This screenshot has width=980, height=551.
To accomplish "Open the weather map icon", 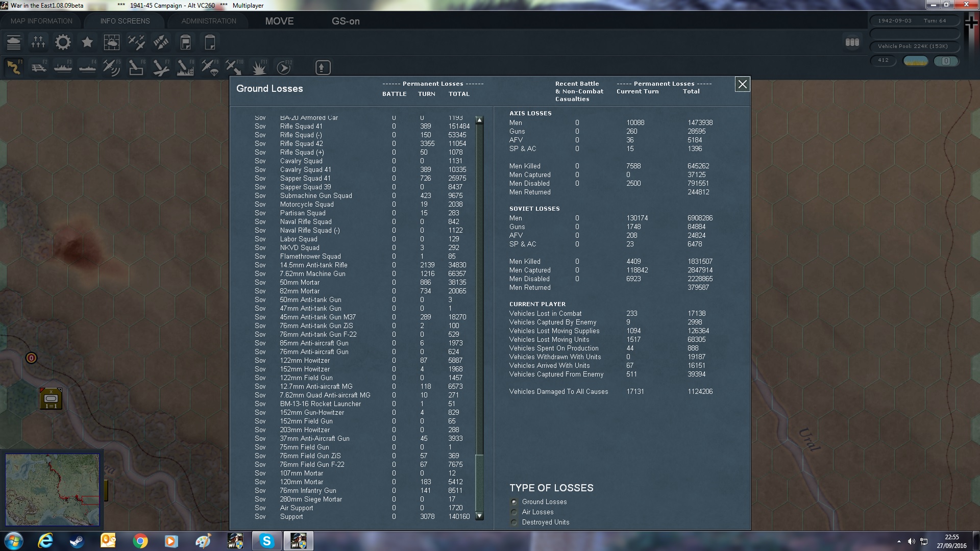I will 112,42.
